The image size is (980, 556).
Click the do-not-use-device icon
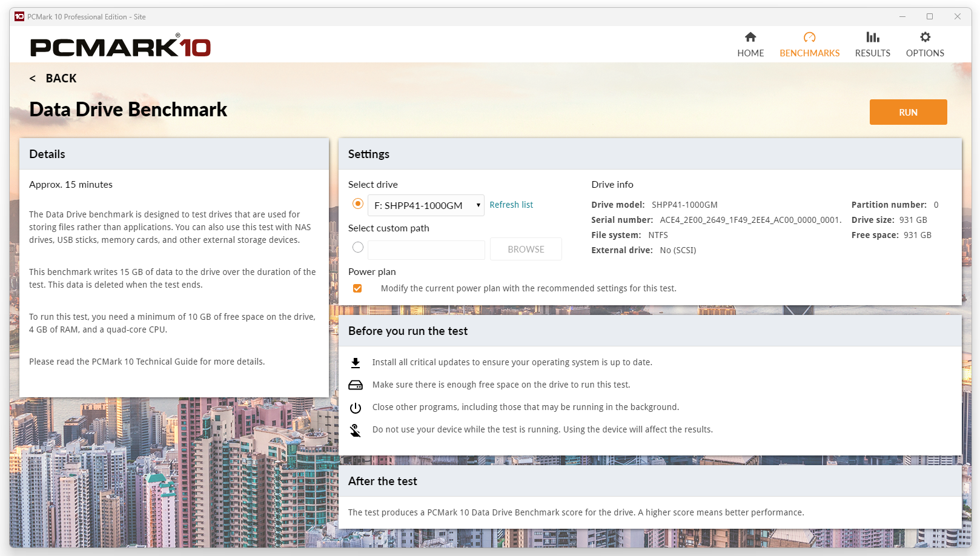356,430
